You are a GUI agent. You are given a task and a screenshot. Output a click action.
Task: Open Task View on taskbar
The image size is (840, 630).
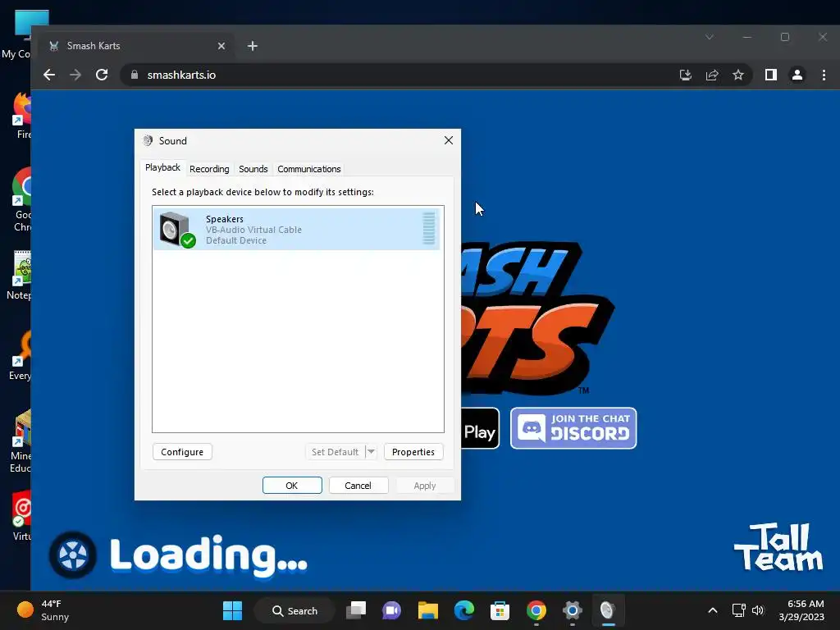click(x=356, y=610)
